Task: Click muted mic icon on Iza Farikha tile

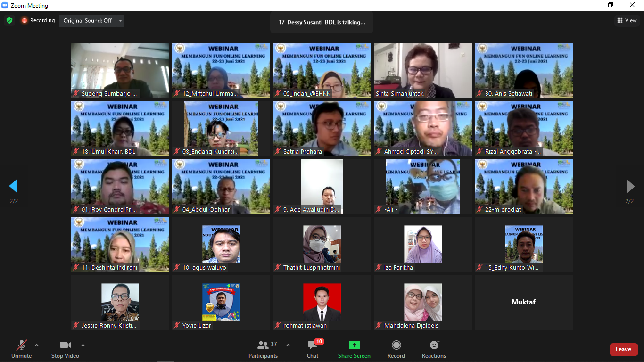Action: [x=379, y=268]
